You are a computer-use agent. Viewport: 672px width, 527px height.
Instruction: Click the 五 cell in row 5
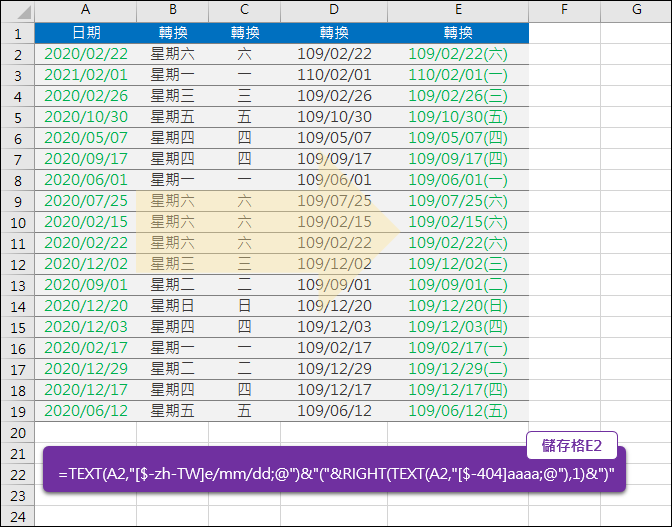pyautogui.click(x=244, y=117)
